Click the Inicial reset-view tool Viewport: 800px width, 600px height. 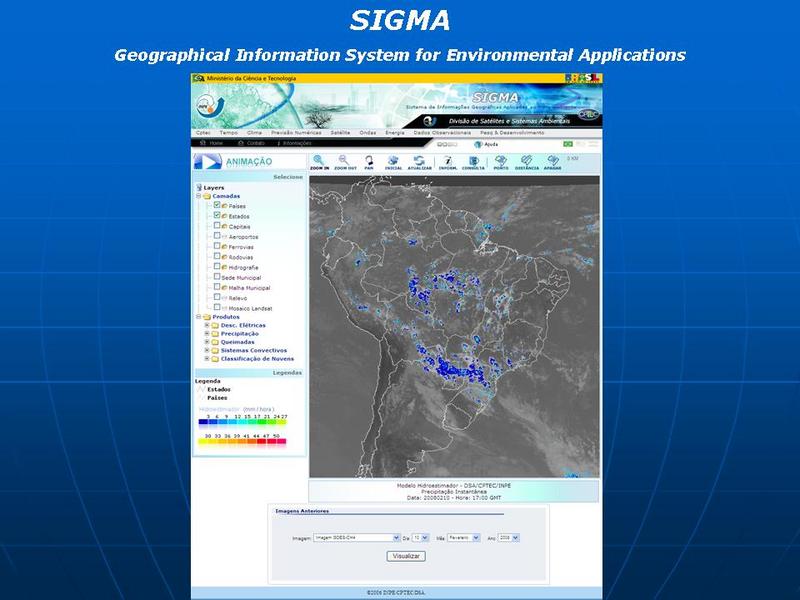click(393, 163)
